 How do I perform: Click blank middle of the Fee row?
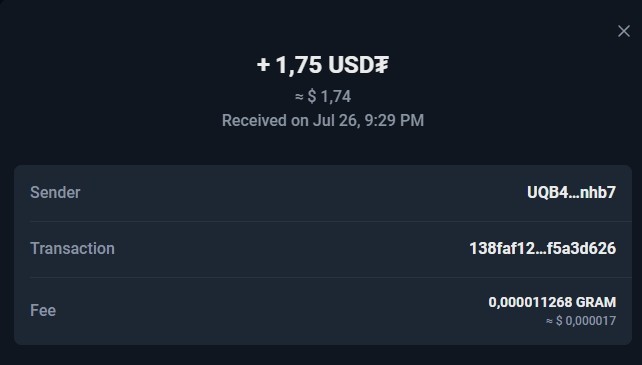[x=270, y=311]
